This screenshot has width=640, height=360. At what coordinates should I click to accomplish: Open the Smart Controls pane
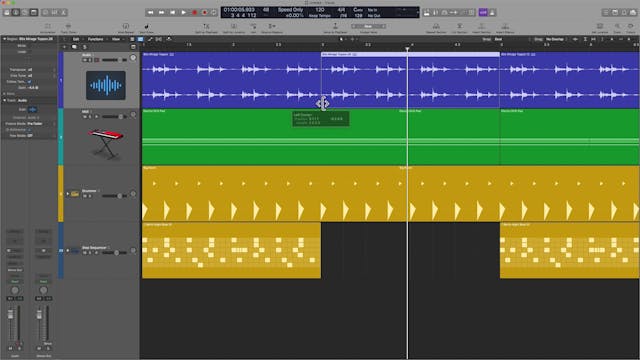[46, 13]
